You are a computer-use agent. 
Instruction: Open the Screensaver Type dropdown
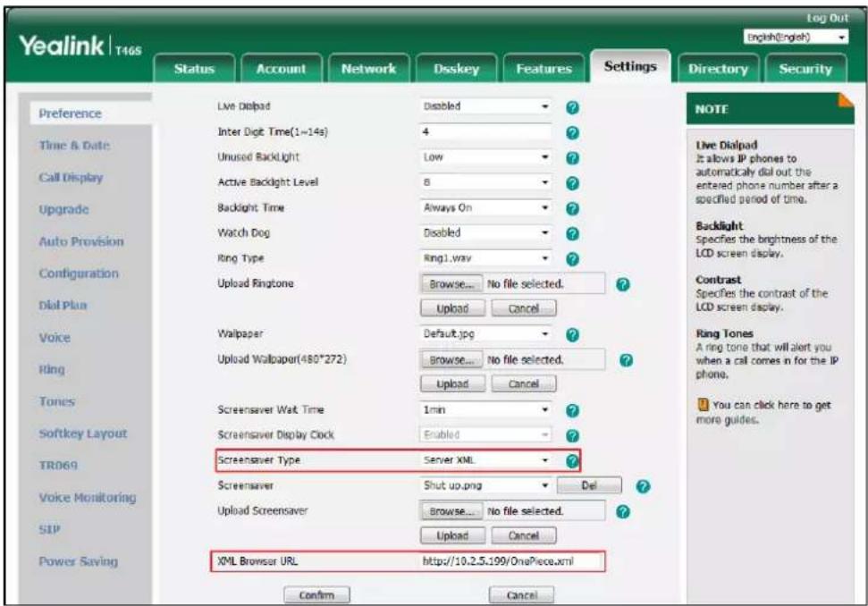click(485, 460)
